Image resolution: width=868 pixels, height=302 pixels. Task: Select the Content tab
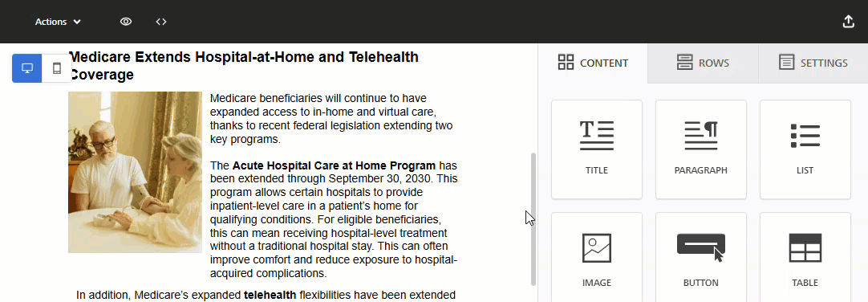tap(593, 63)
